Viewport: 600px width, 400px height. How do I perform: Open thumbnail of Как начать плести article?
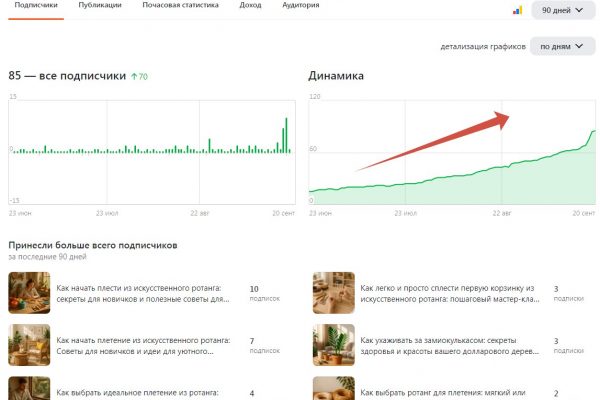pyautogui.click(x=29, y=293)
